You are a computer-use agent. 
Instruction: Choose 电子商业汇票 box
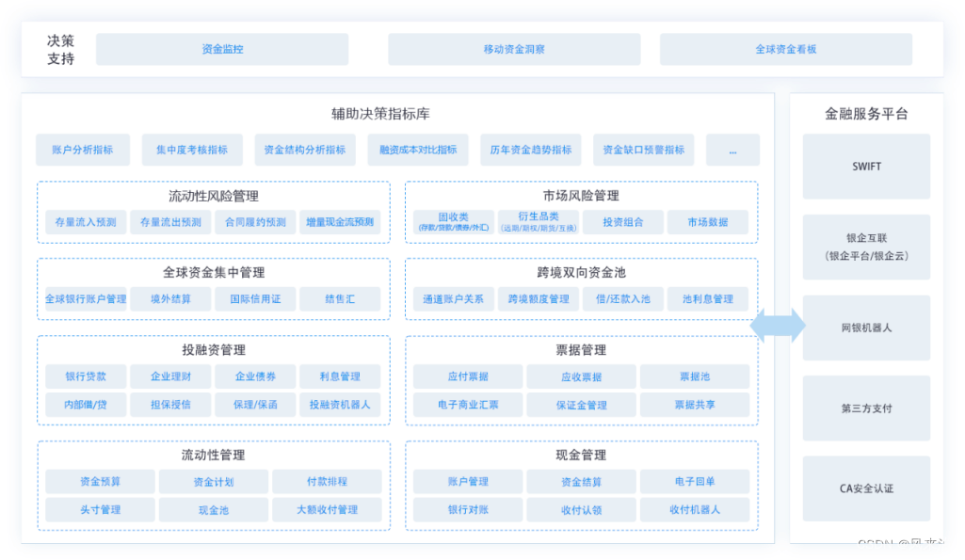[468, 405]
